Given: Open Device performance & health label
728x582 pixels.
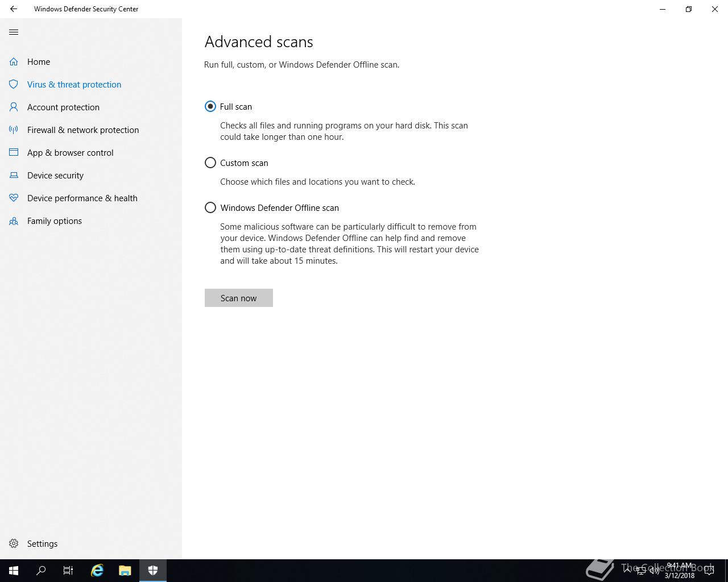Looking at the screenshot, I should [82, 198].
